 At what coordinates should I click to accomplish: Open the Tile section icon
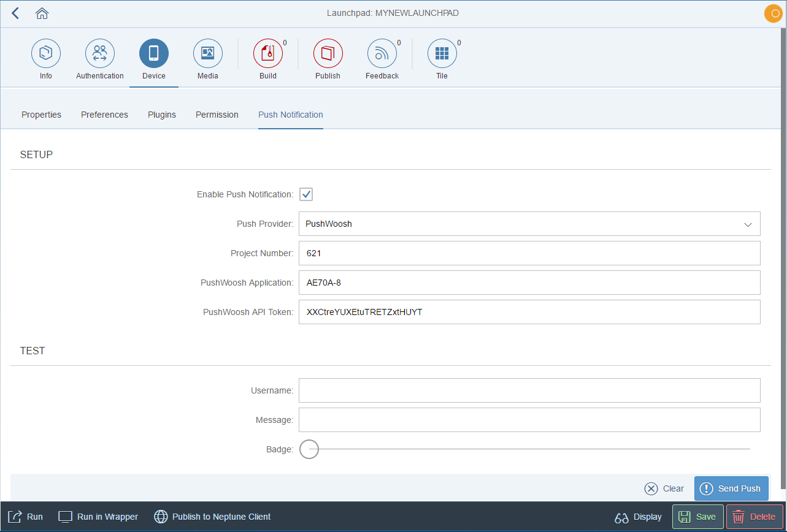(442, 53)
